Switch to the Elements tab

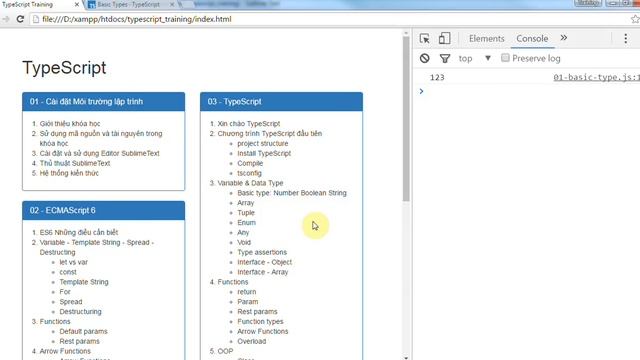pyautogui.click(x=487, y=38)
